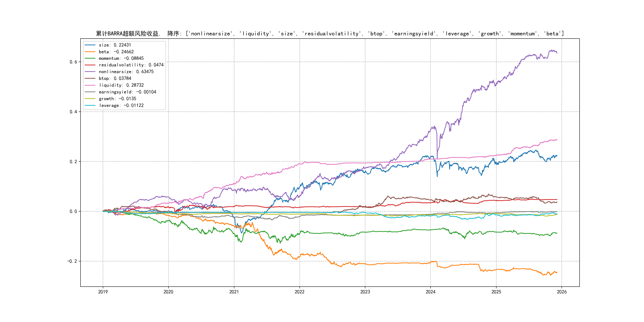The image size is (644, 322).
Task: Click the pink liquidity legend line swatch
Action: coord(90,85)
